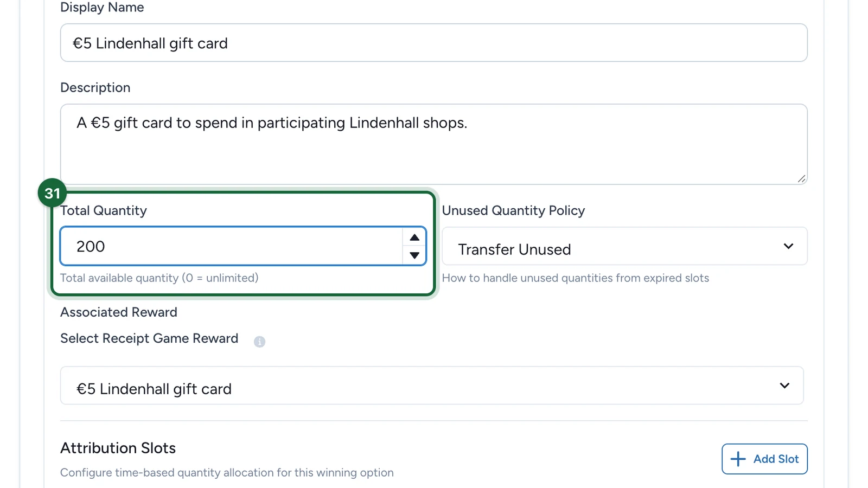
Task: Increase Total Quantity with the up arrow
Action: [x=414, y=237]
